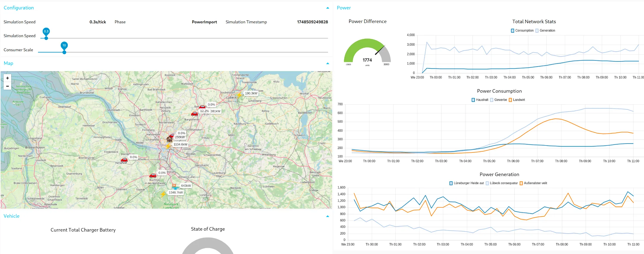Click the Map section title
644x254 pixels.
8,63
